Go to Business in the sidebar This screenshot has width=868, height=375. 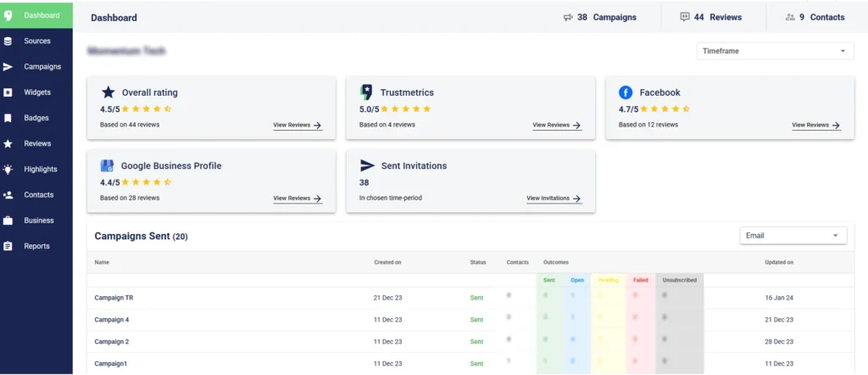[x=36, y=221]
